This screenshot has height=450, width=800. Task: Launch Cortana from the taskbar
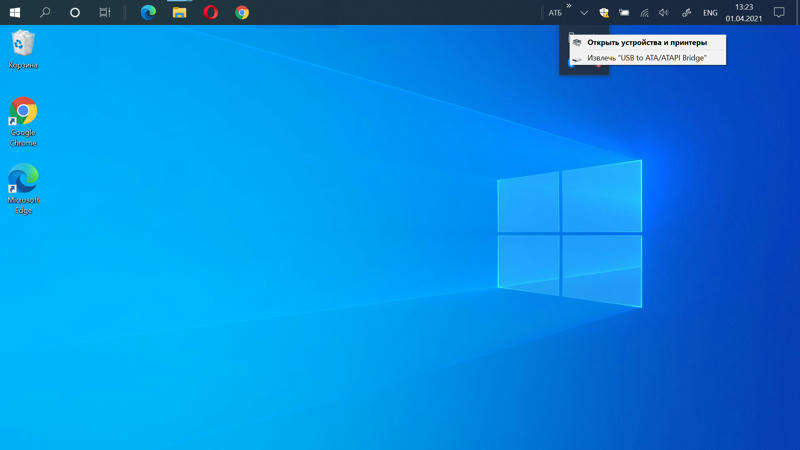[x=74, y=12]
